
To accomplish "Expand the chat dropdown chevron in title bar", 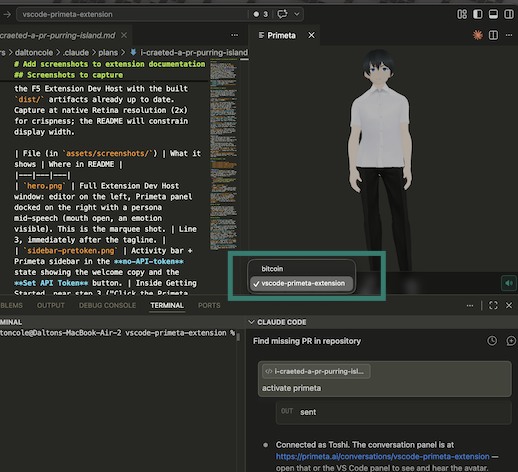I will 297,14.
